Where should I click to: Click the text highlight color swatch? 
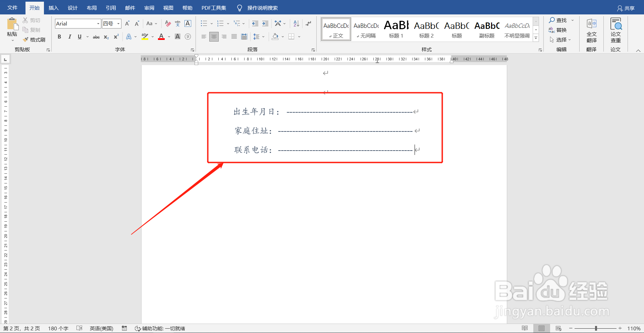145,37
